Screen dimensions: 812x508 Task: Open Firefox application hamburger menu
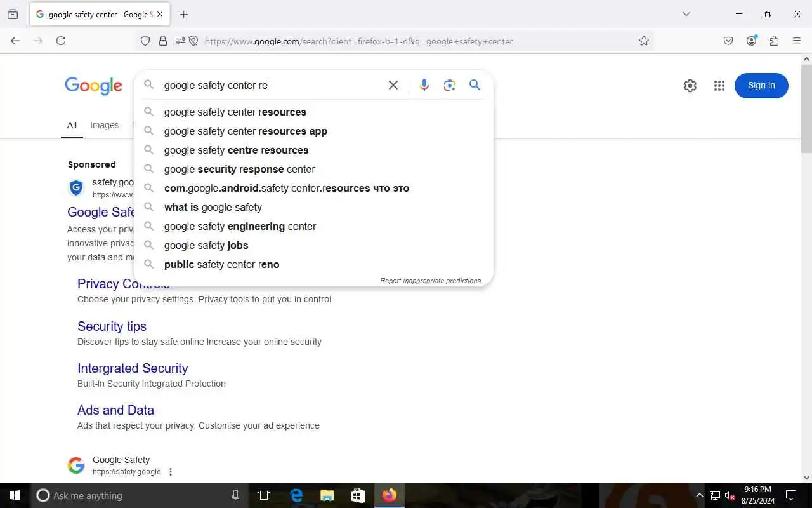(797, 41)
